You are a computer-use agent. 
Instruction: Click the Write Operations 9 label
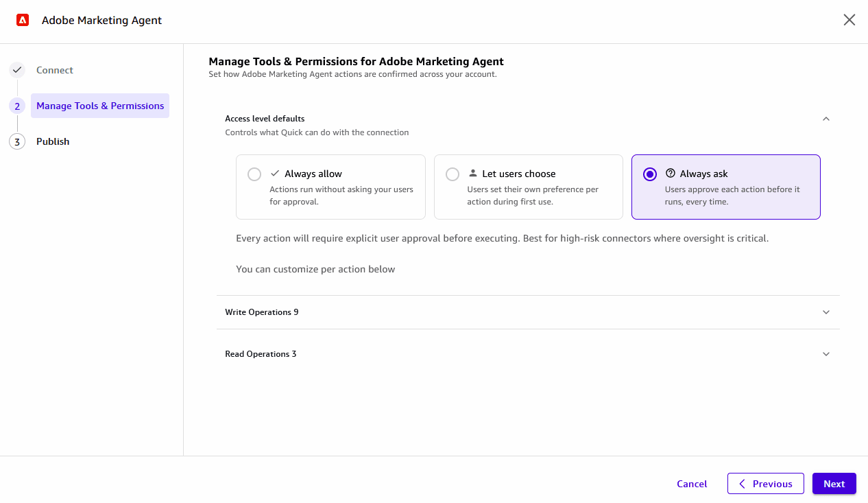262,312
